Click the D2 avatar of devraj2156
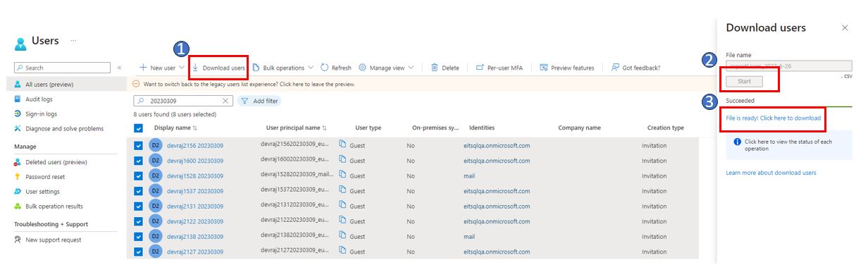 pyautogui.click(x=156, y=146)
